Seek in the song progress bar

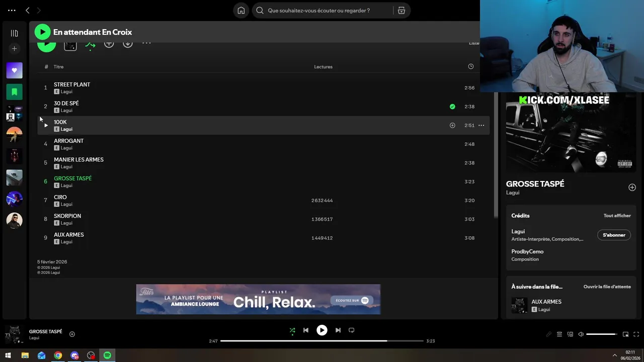point(322,341)
